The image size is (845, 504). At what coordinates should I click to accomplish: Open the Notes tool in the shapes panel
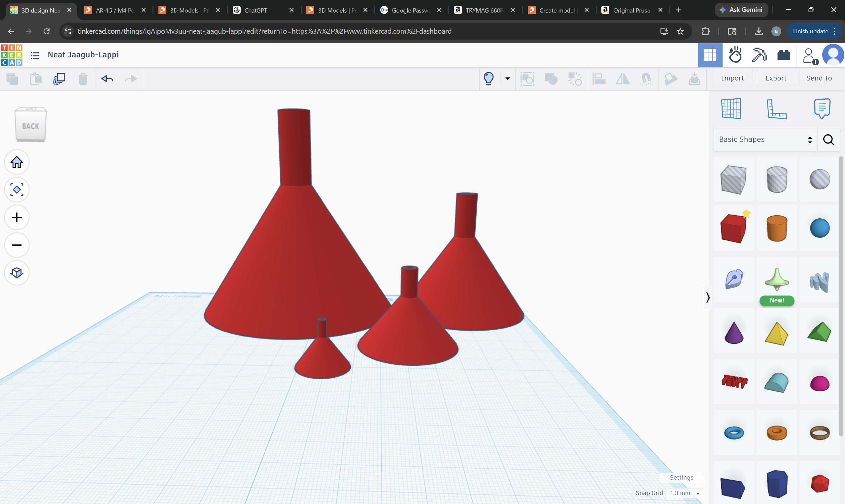[x=822, y=109]
